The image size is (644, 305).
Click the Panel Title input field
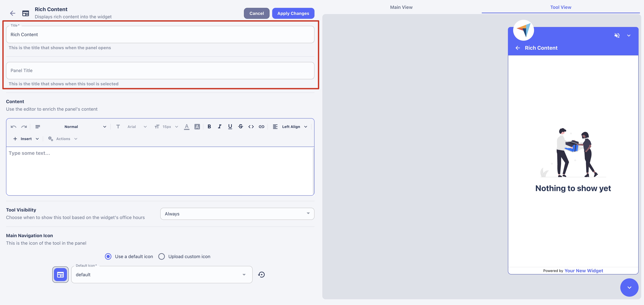coord(160,71)
